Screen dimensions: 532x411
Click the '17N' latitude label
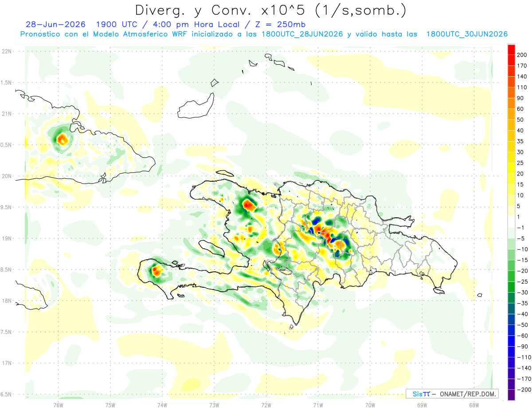6,363
